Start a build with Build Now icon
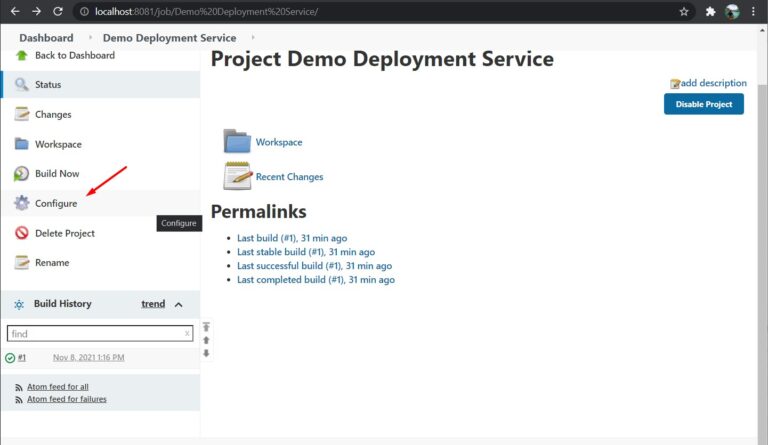 coord(21,174)
